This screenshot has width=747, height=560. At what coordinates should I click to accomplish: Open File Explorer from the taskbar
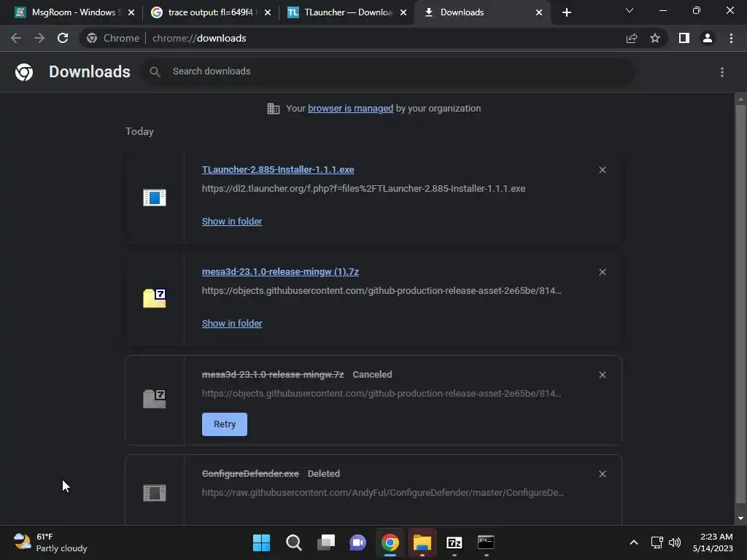422,542
